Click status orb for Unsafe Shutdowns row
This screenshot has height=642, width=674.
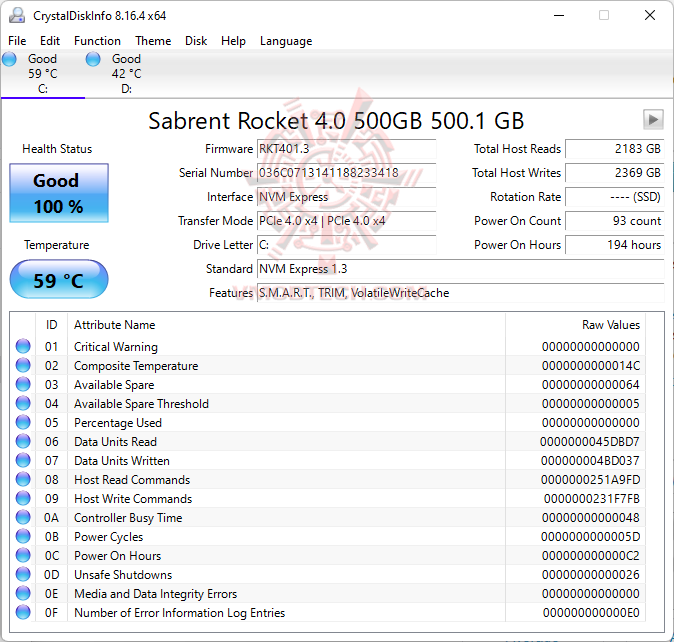tap(23, 575)
